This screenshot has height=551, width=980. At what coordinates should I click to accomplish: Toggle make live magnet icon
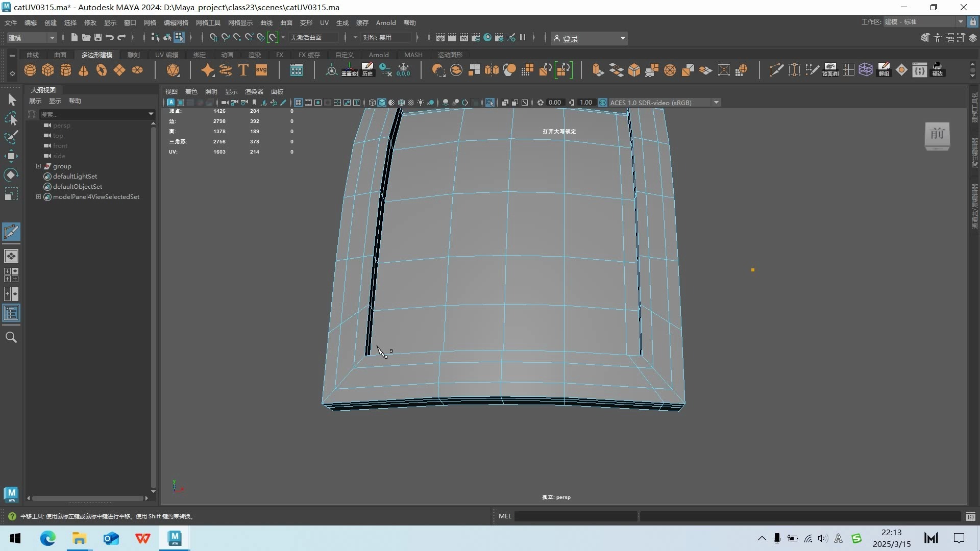pyautogui.click(x=273, y=38)
